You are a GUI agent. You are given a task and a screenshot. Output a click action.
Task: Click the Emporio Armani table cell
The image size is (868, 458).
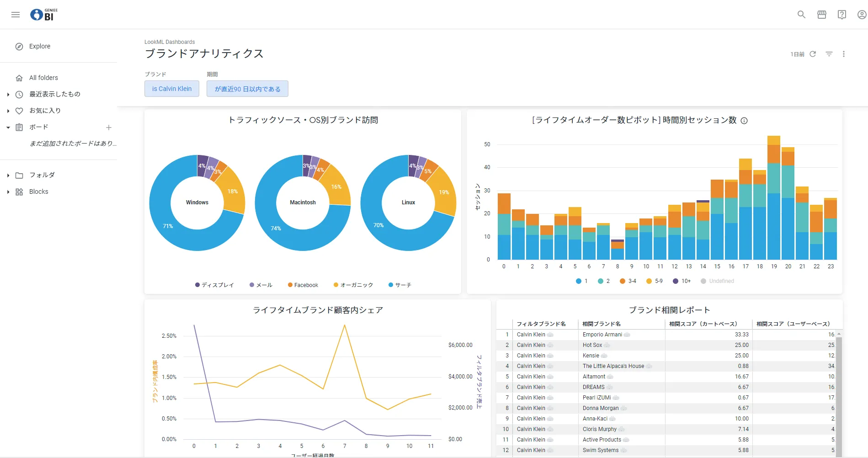602,335
